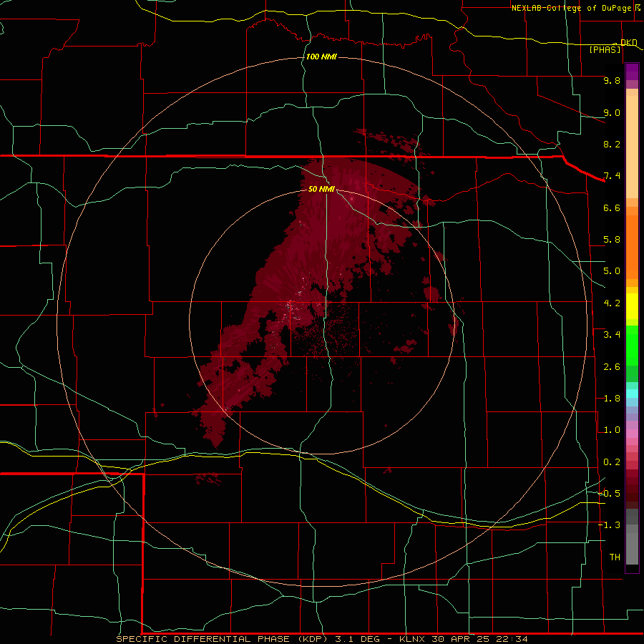
Task: Click the 8.2 scale value
Action: [x=612, y=144]
